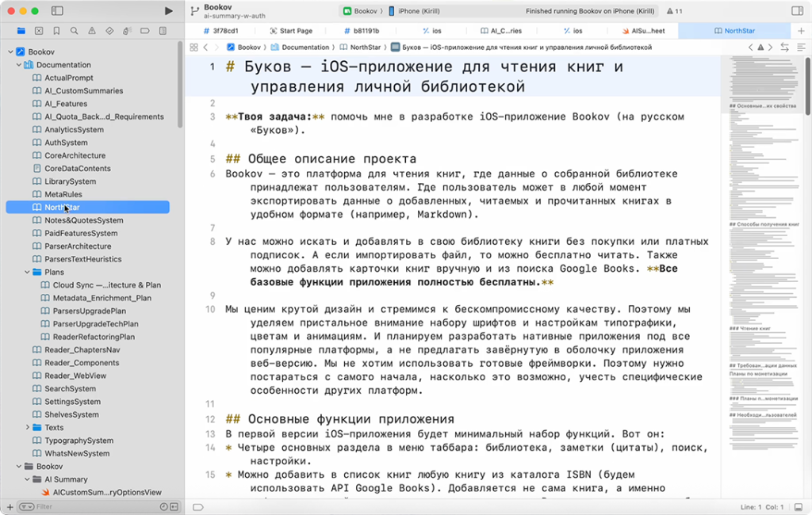Expand the Texts folder
This screenshot has width=812, height=515.
[28, 428]
